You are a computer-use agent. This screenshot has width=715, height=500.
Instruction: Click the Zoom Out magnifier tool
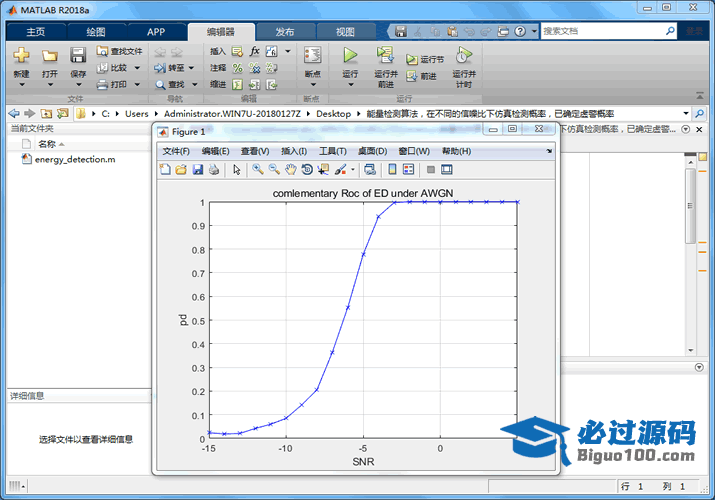[x=274, y=170]
